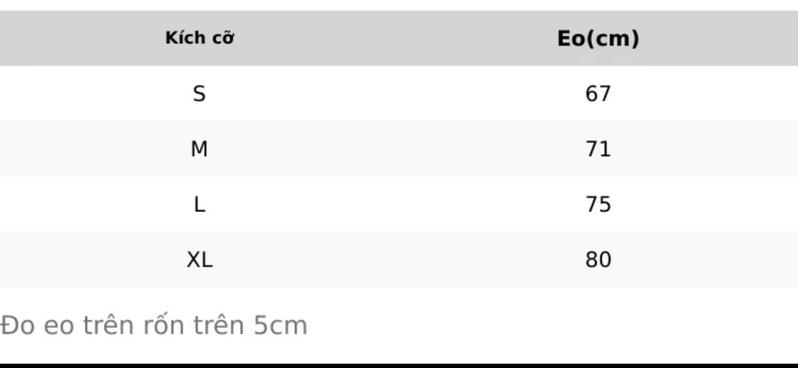Click the black bar at the bottom
Screen dimensions: 798x368
pyautogui.click(x=399, y=366)
